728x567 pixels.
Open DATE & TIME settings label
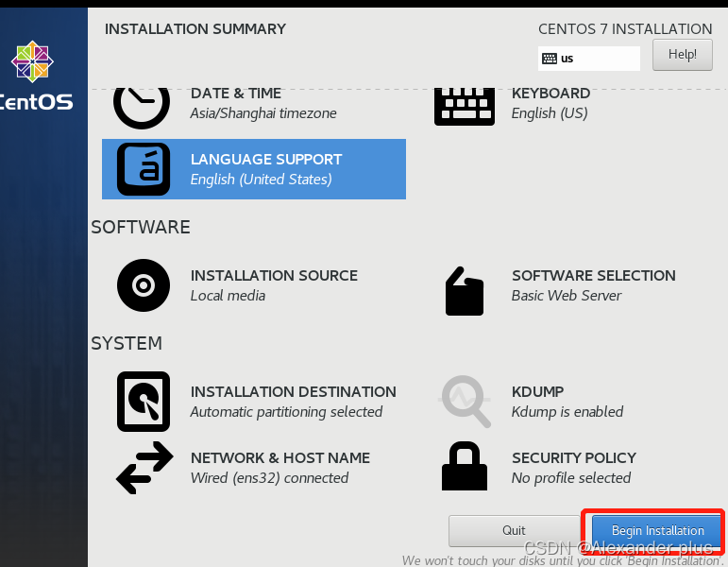click(x=236, y=94)
